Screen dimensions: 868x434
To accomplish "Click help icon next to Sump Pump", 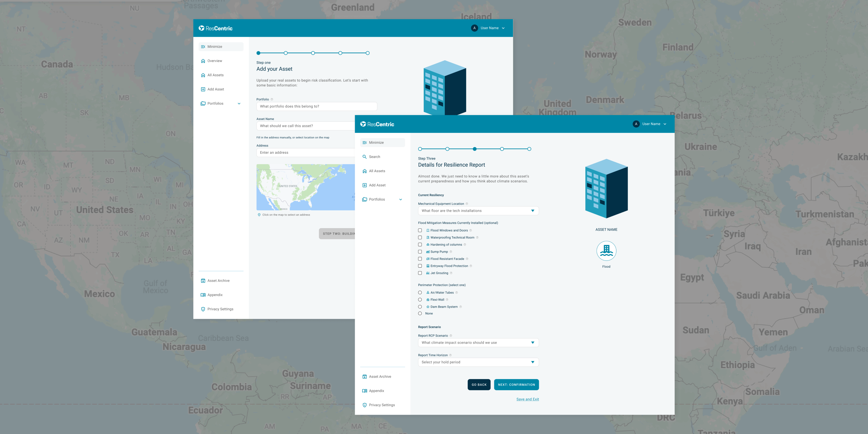I will coord(451,252).
